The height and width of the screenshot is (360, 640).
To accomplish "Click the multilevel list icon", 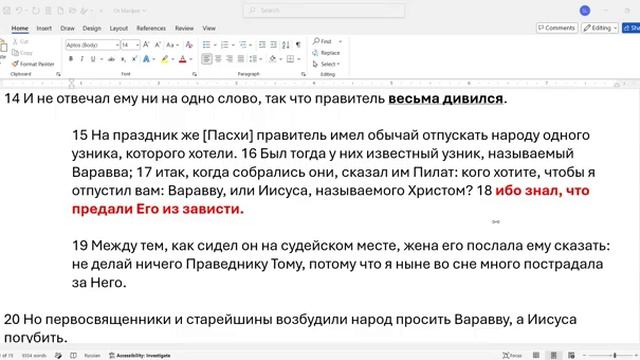I will pos(243,44).
